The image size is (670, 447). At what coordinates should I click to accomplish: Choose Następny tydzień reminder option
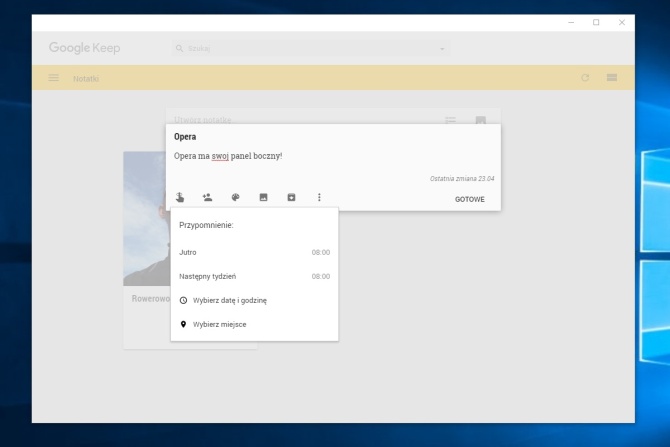point(254,276)
